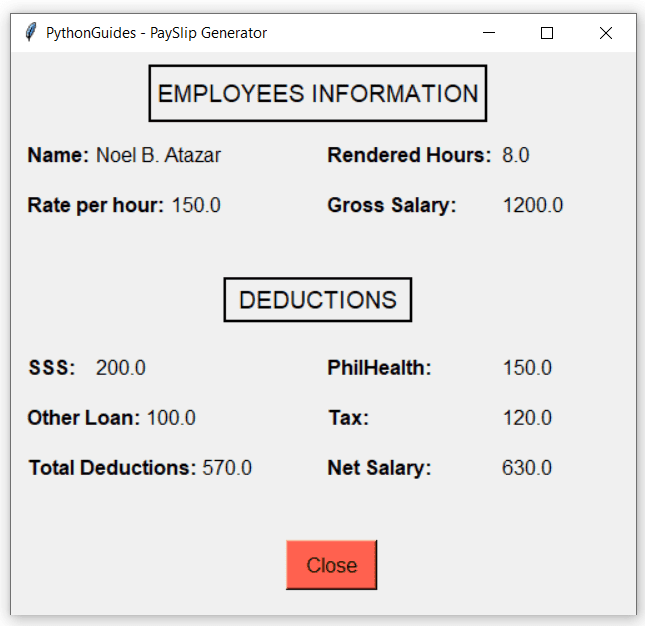The width and height of the screenshot is (645, 626).
Task: Click the Name label
Action: point(58,155)
